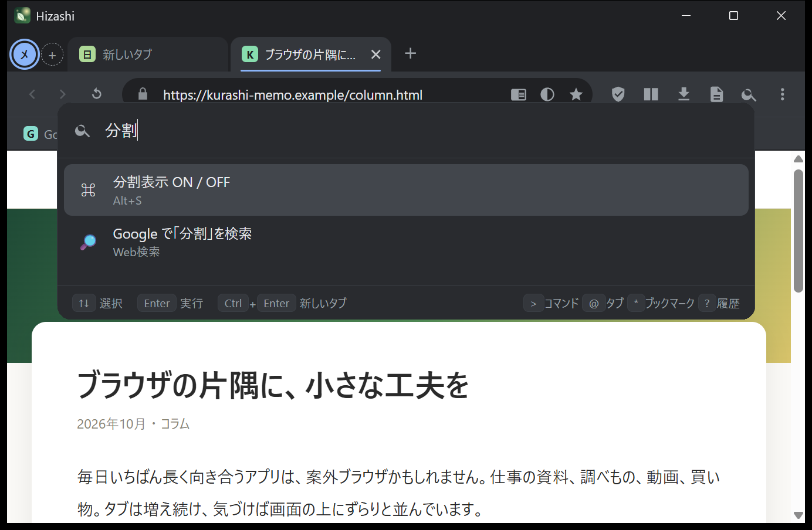Open the shield protection icon
Viewport: 812px width, 530px height.
pos(618,94)
